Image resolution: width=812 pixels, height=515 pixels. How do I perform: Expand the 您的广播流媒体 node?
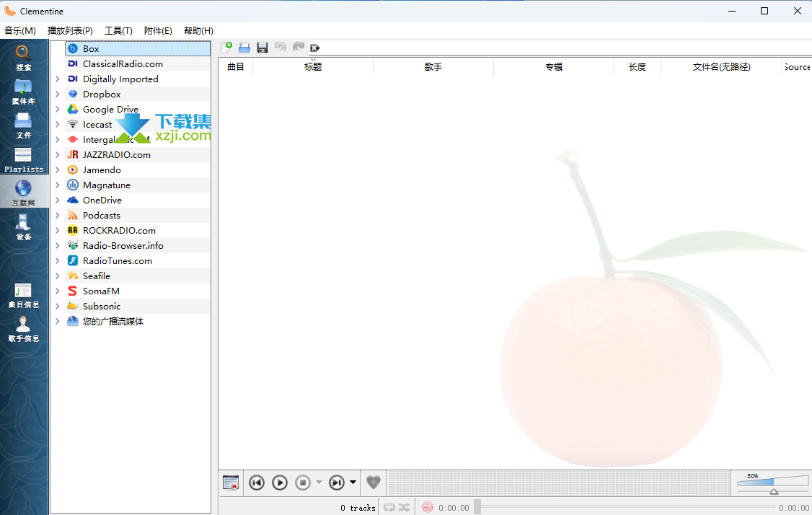(x=58, y=321)
